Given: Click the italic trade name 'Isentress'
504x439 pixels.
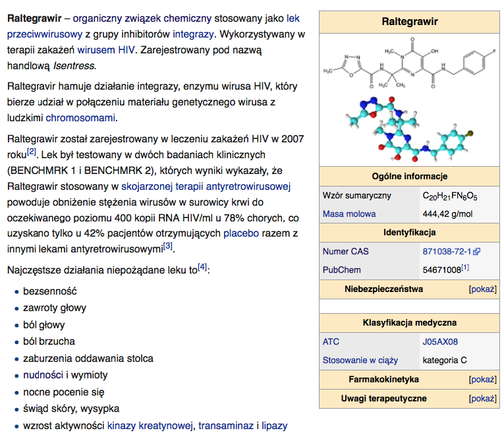Looking at the screenshot, I should 74,66.
